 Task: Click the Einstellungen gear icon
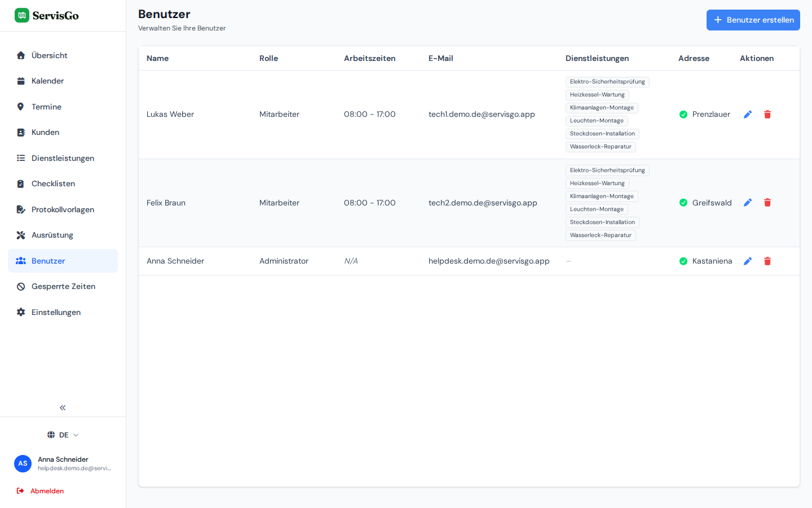tap(21, 312)
